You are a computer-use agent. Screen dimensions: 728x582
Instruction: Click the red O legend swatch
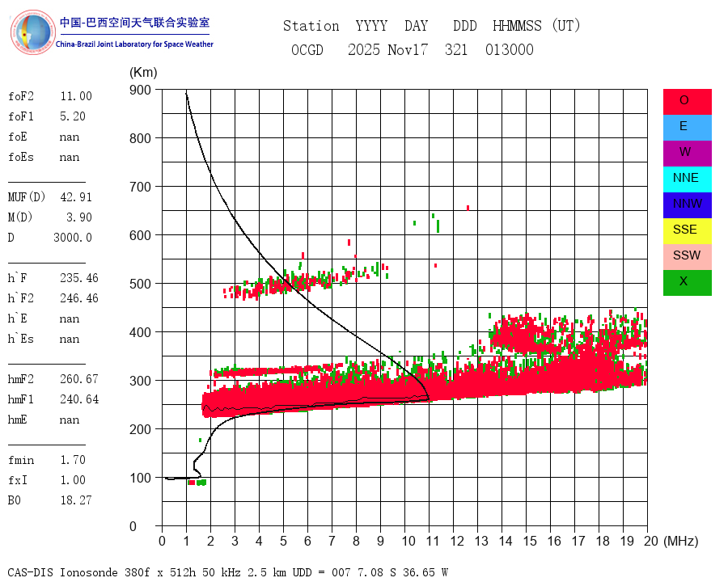pos(687,101)
